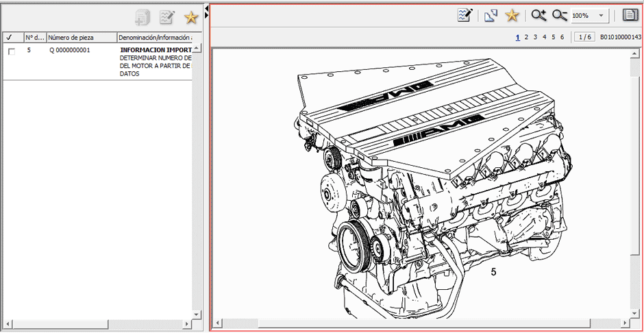Click the favorites star in the parts list panel

pyautogui.click(x=191, y=17)
